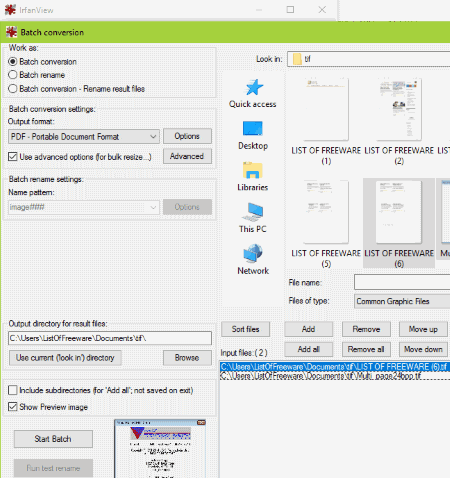
Task: Toggle Use advanced options checkbox
Action: (x=13, y=156)
